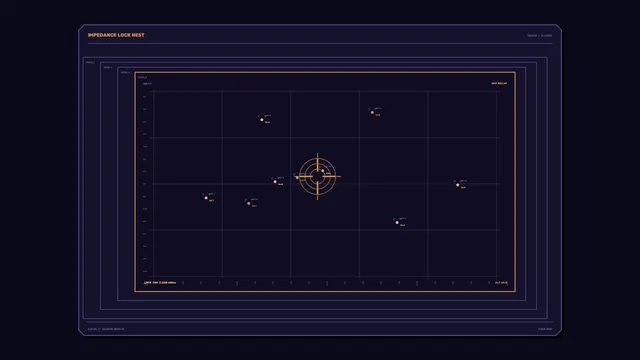The width and height of the screenshot is (640, 360).
Task: Select the rightmost contact dot on the grid
Action: 458,185
